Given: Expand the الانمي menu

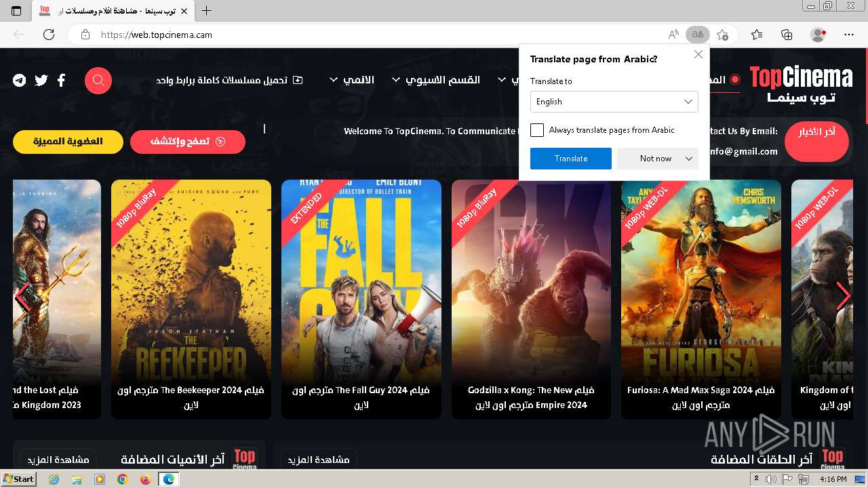Looking at the screenshot, I should [x=352, y=80].
